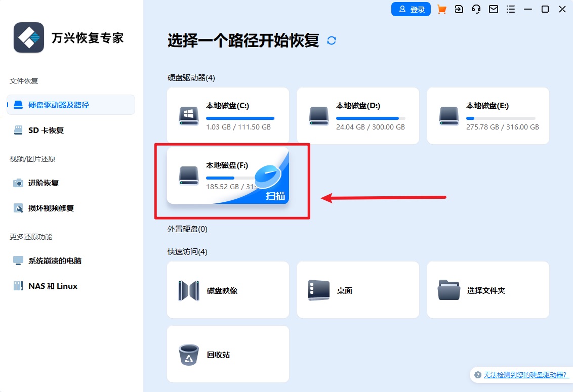Click the 万兴恢复专家 logo icon
This screenshot has height=392, width=573.
point(29,37)
